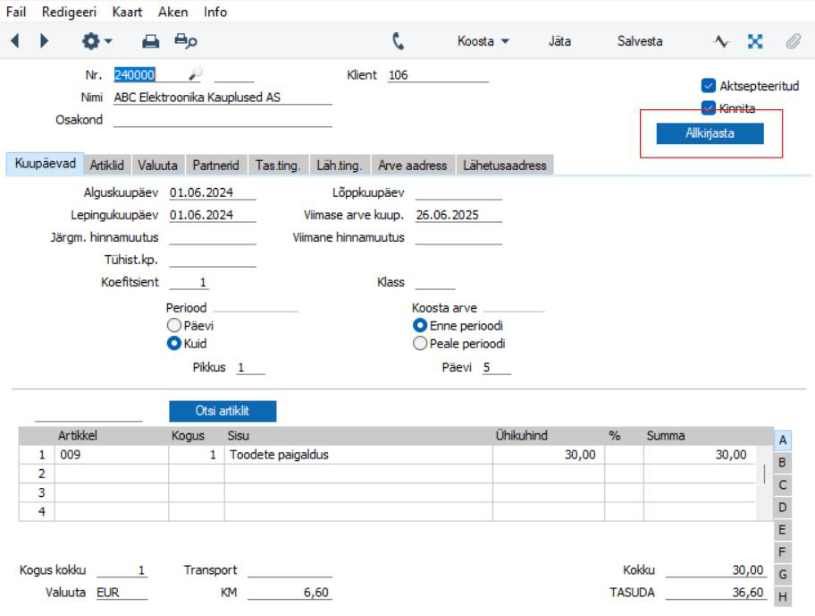Image resolution: width=815 pixels, height=616 pixels.
Task: Open the Kaart menu
Action: [127, 11]
